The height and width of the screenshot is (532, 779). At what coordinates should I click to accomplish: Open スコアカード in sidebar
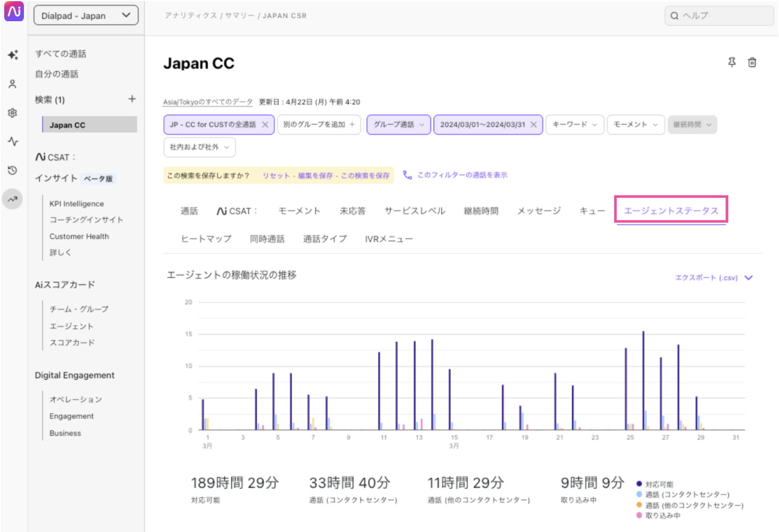(x=72, y=342)
